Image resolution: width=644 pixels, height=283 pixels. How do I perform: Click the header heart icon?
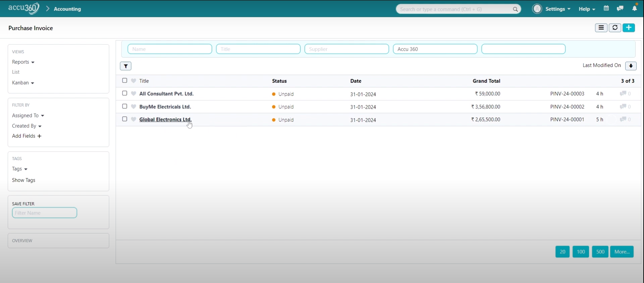pos(133,81)
